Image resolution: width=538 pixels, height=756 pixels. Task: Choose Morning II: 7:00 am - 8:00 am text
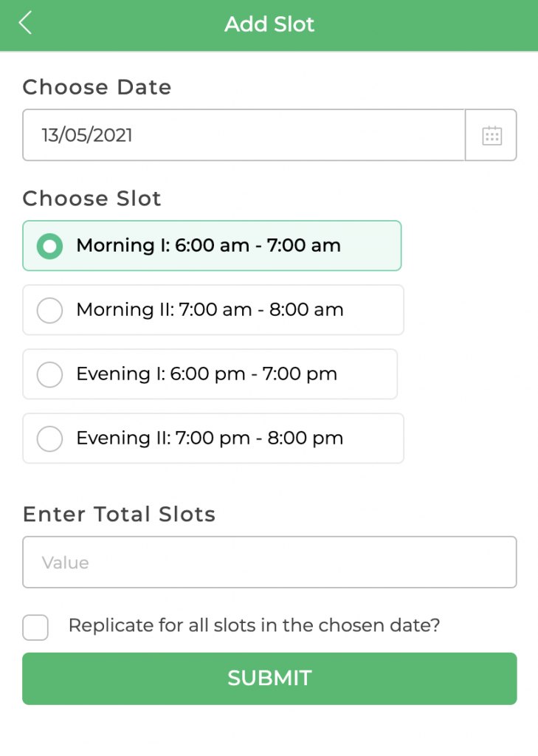pos(210,309)
